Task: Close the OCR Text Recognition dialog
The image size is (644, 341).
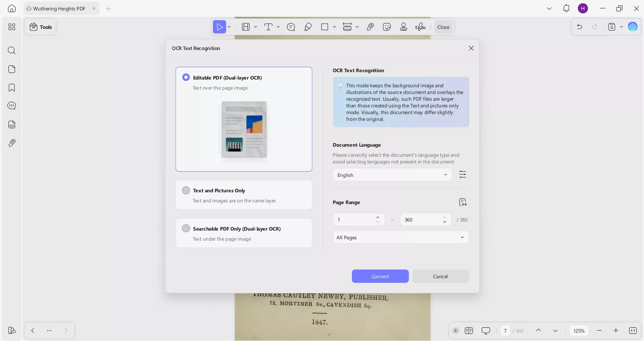Action: coord(471,48)
